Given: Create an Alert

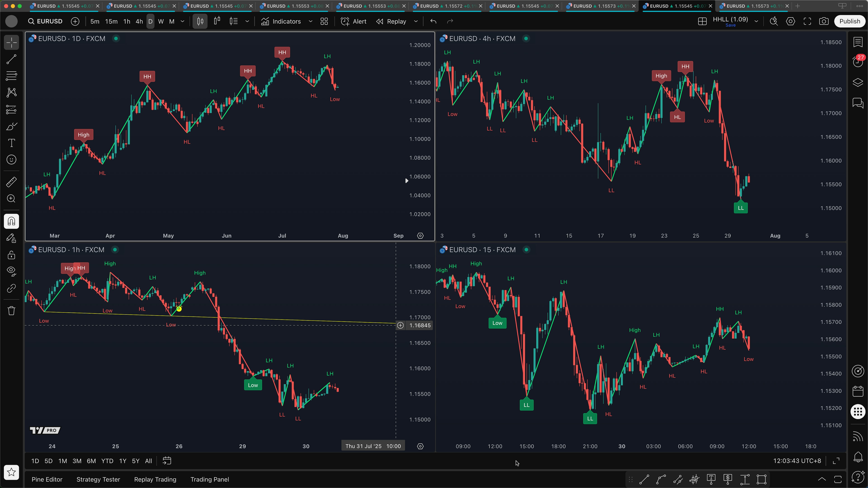Looking at the screenshot, I should tap(354, 21).
